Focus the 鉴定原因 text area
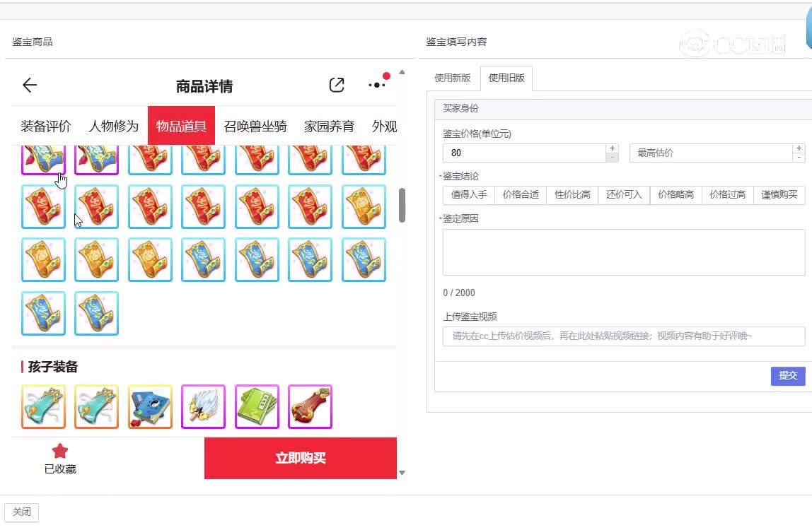The width and height of the screenshot is (812, 530). pyautogui.click(x=624, y=252)
